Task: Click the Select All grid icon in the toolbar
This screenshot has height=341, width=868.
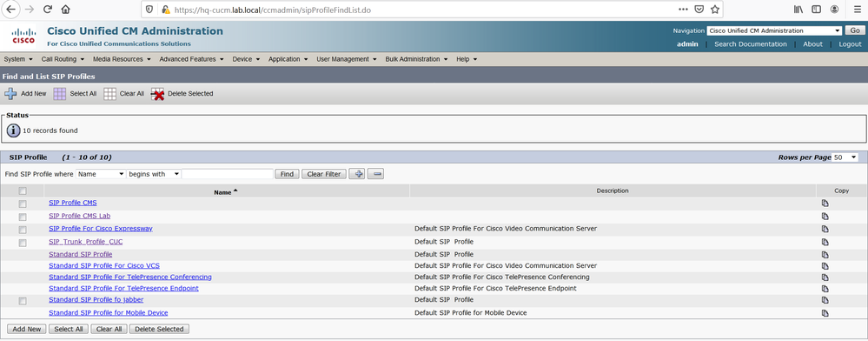Action: pyautogui.click(x=60, y=94)
